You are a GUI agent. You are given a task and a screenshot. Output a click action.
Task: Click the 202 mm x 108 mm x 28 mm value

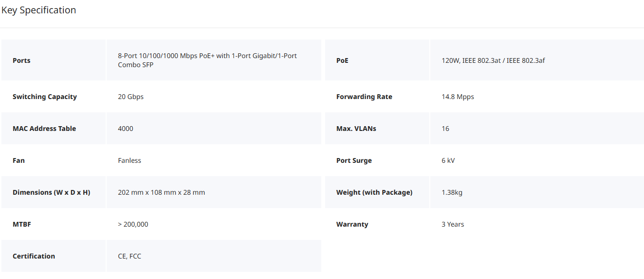point(161,192)
